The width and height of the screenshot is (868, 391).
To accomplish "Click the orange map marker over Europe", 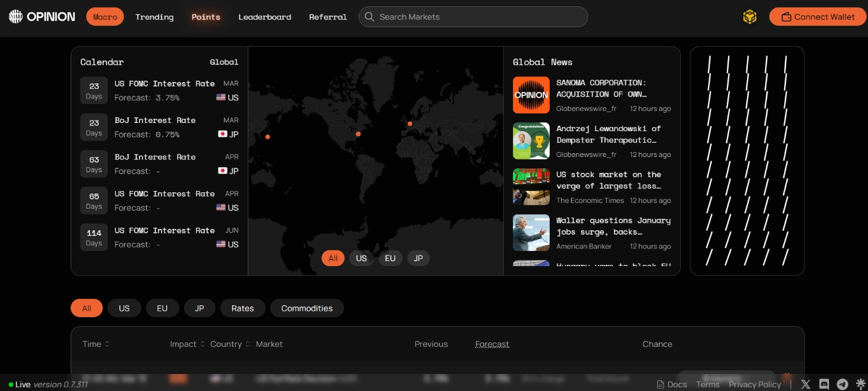I will tap(410, 124).
